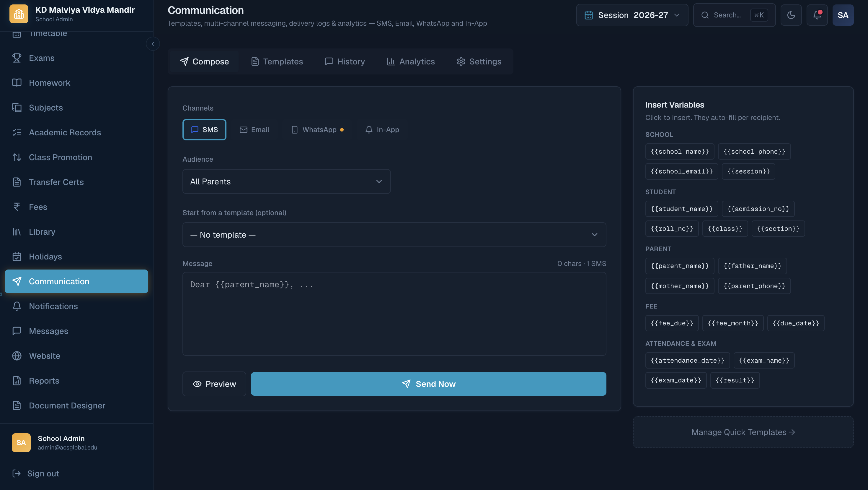Toggle the SMS channel
The height and width of the screenshot is (490, 868).
(x=204, y=129)
